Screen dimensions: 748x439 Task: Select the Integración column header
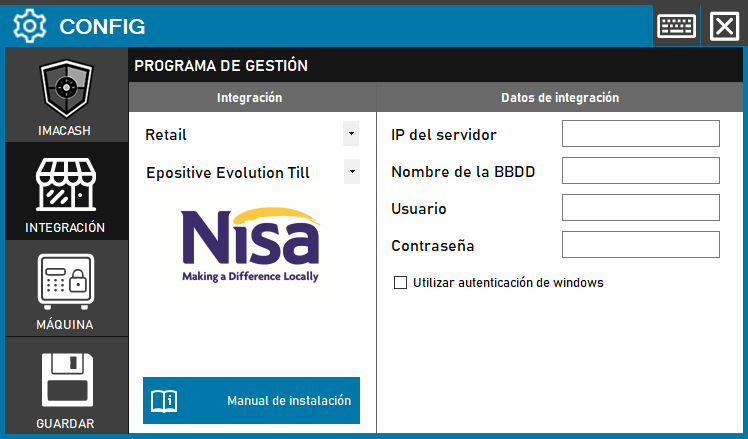(250, 98)
